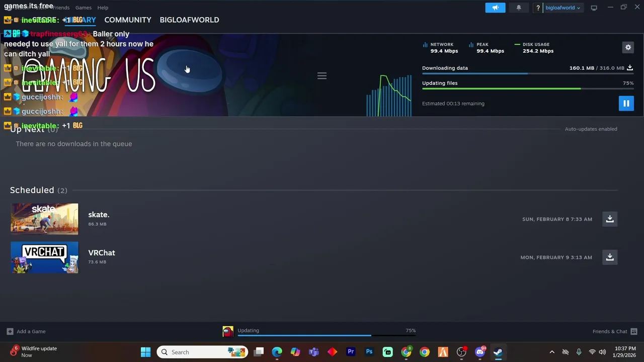Switch to Big Picture mode icon
Screen dimensions: 644x362
coord(594,8)
